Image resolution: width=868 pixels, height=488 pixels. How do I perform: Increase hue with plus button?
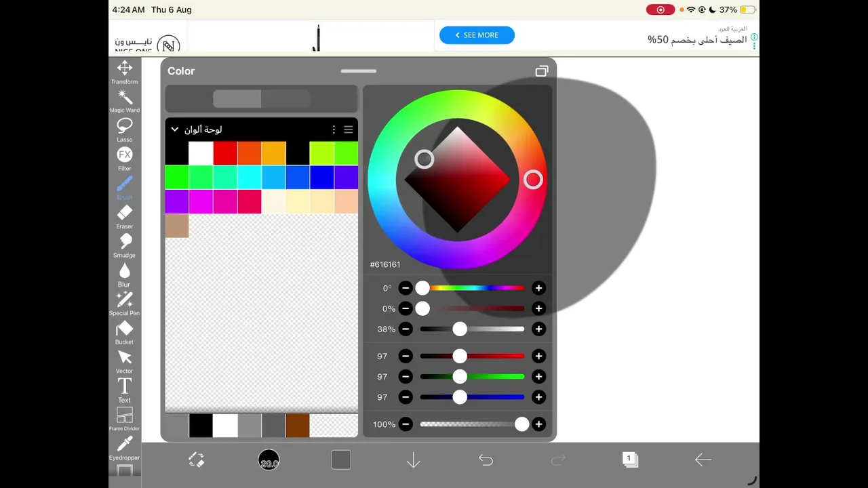click(538, 288)
